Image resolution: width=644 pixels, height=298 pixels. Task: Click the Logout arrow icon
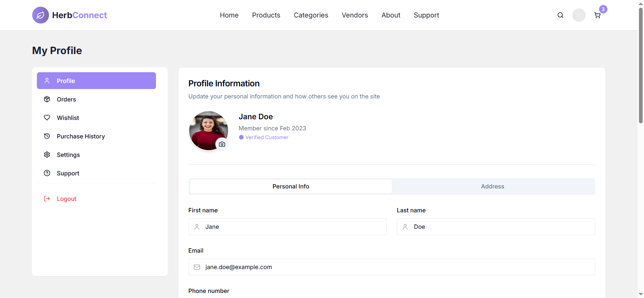pos(47,199)
